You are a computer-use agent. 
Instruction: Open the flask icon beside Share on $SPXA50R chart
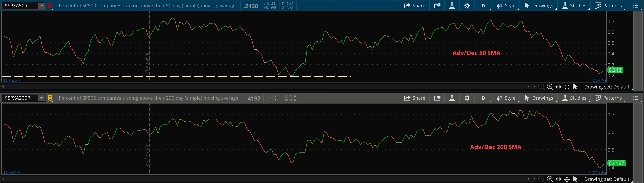tap(452, 6)
